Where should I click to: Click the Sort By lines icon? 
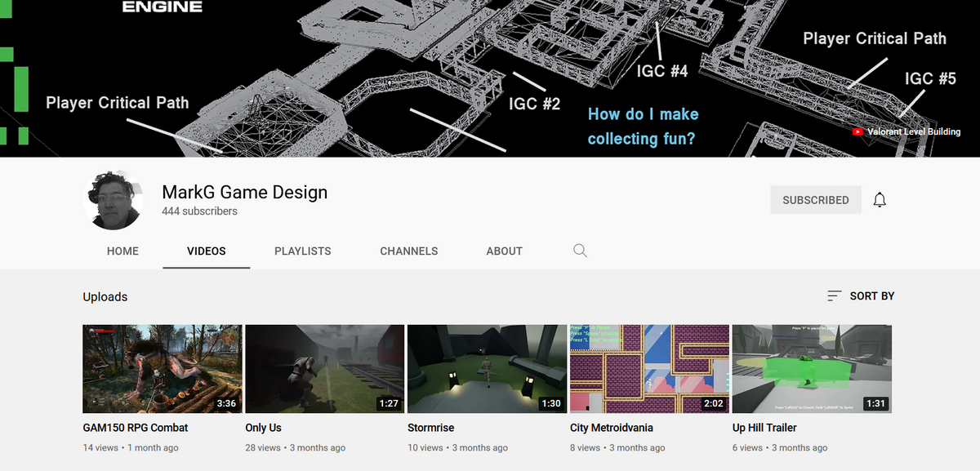(x=834, y=295)
